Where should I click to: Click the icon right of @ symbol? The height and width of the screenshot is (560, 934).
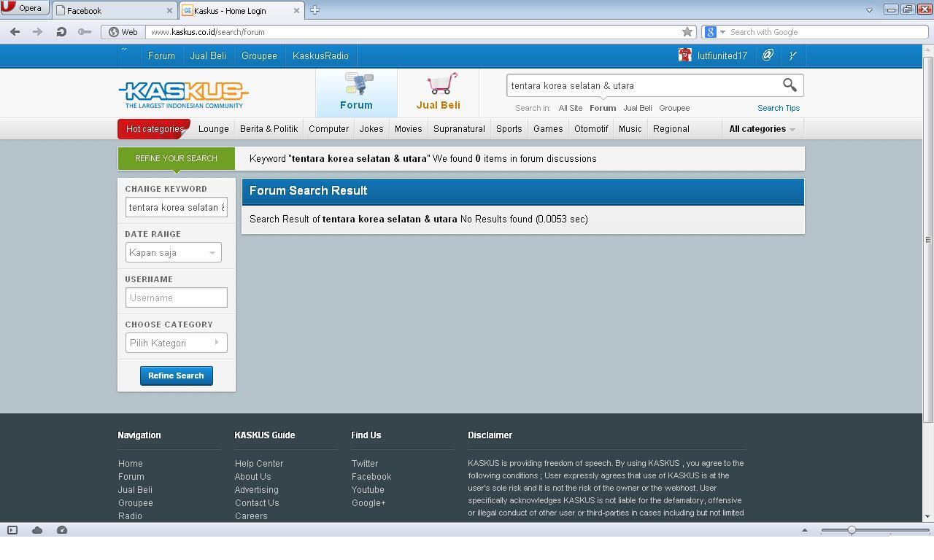792,55
